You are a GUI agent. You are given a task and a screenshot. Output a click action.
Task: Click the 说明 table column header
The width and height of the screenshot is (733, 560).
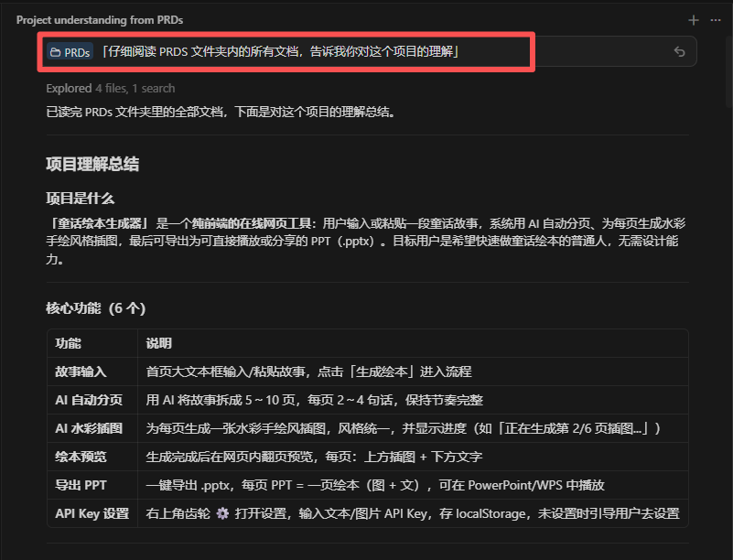point(159,343)
